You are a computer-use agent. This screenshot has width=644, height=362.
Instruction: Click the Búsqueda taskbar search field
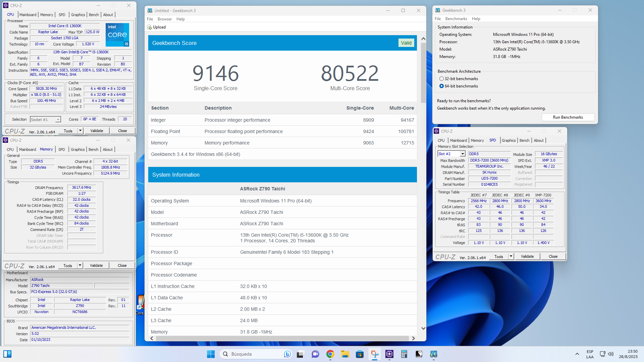tap(256, 354)
